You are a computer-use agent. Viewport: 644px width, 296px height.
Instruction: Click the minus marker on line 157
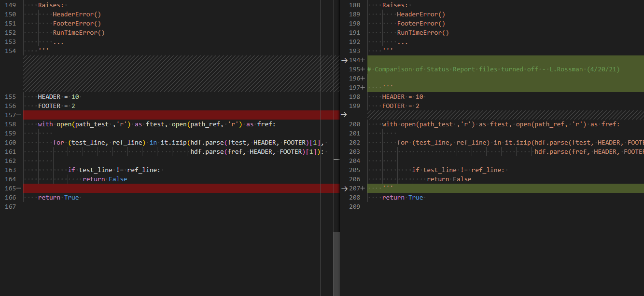coord(18,115)
